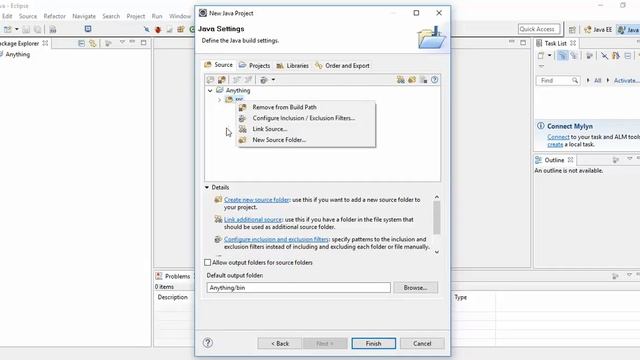Click Details scrollbar down arrow

[x=437, y=252]
